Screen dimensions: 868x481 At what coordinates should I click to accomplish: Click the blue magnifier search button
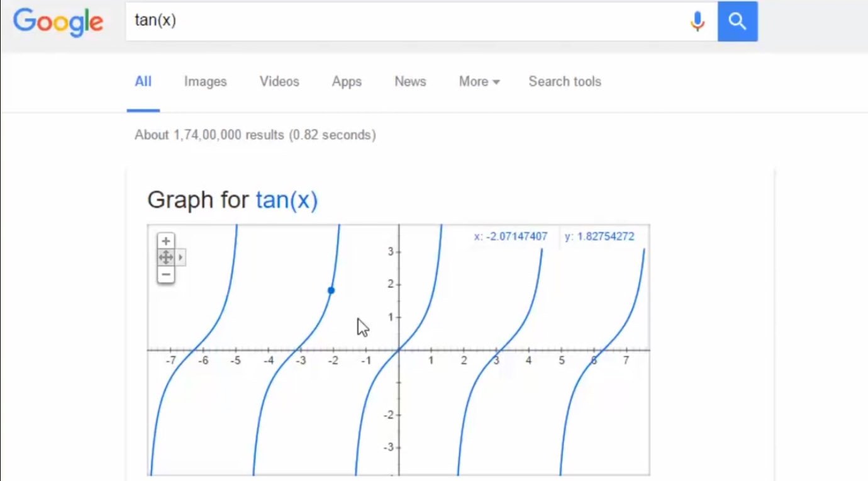(737, 21)
